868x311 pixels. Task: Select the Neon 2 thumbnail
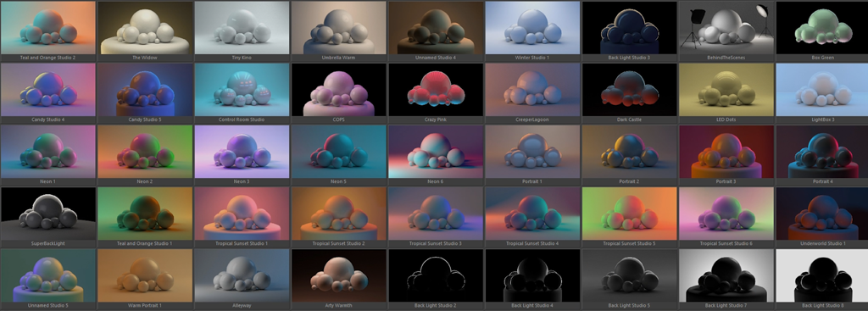click(145, 152)
